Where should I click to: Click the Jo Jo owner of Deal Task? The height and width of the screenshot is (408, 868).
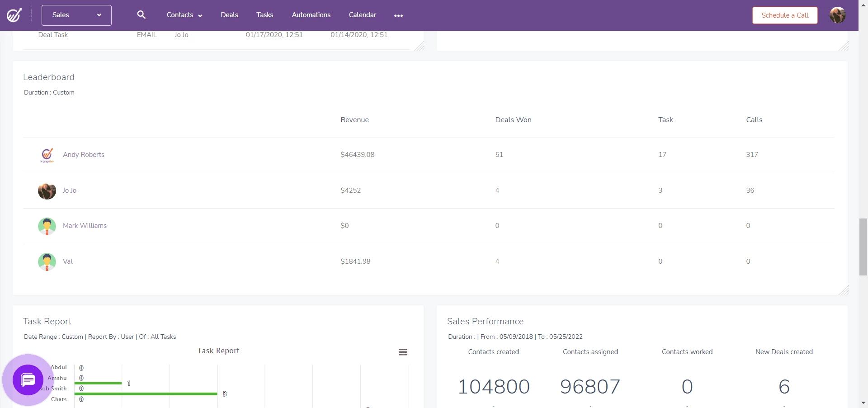[x=181, y=35]
